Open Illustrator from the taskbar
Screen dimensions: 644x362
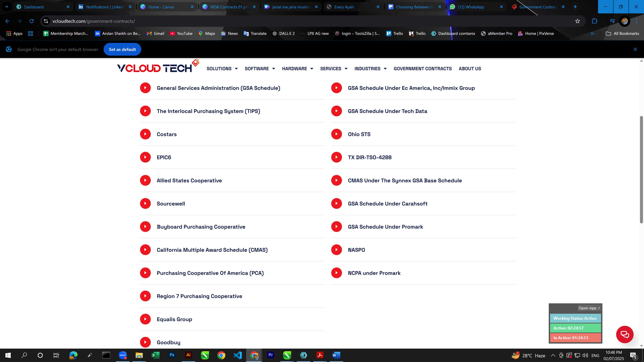tap(188, 355)
